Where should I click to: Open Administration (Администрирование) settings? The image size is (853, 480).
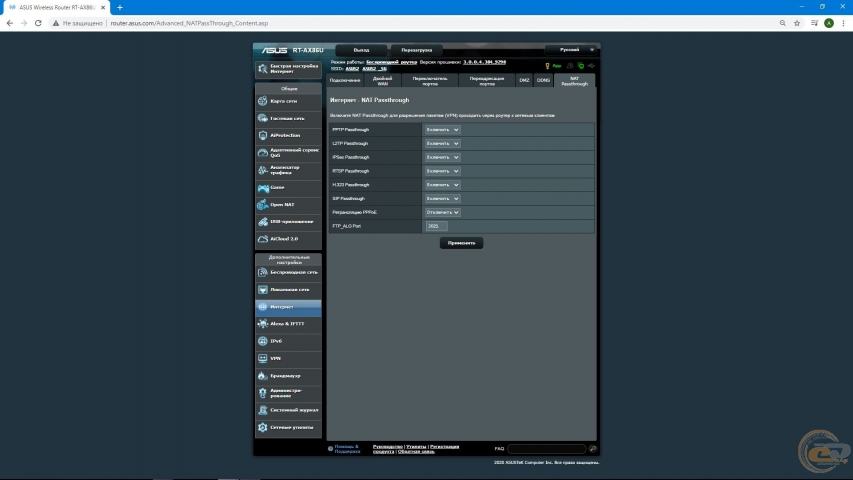click(x=288, y=393)
